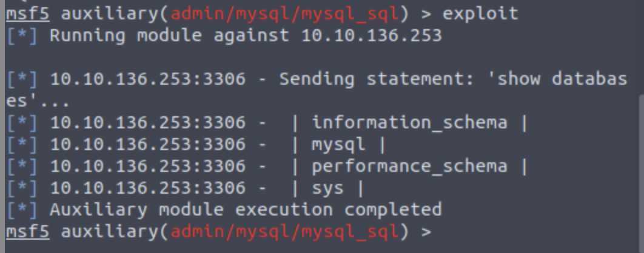644x253 pixels.
Task: Click the 10.10.136.253:3306 address on sys line
Action: [147, 188]
